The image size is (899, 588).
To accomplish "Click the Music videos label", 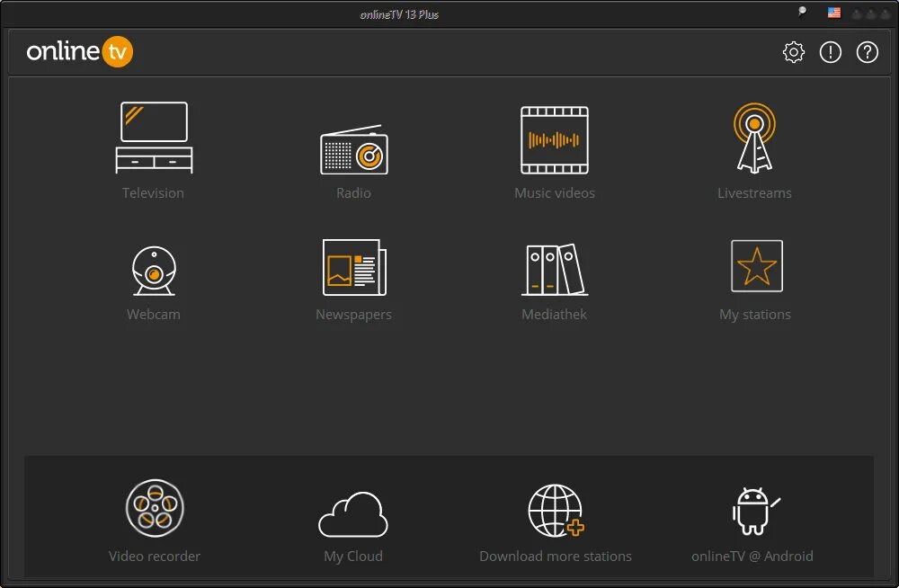I will [555, 192].
